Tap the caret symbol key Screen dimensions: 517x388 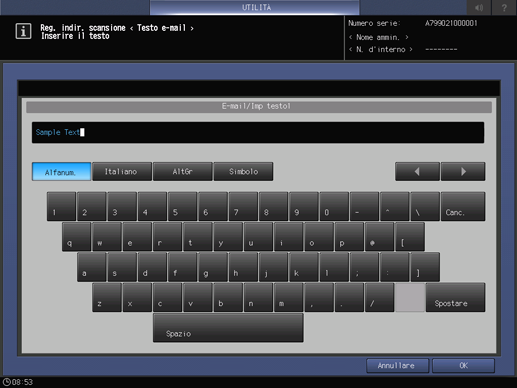tap(395, 206)
